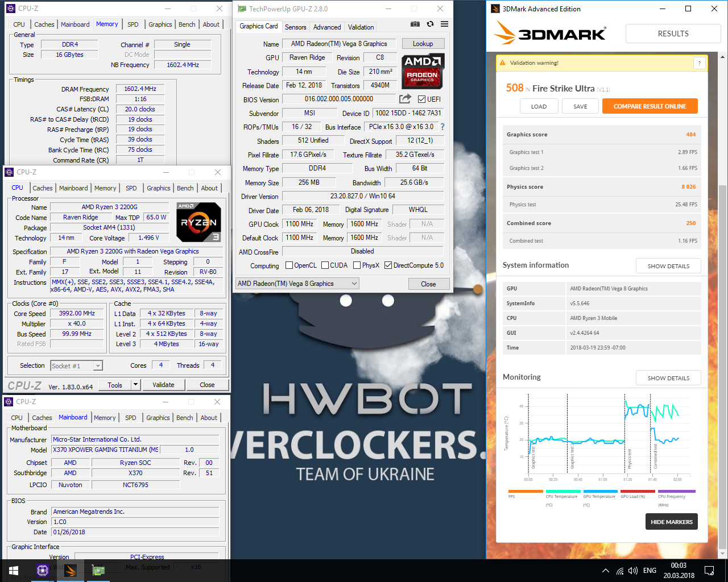Click the DRAM Frequency value 1602.4 MHz

click(x=140, y=89)
